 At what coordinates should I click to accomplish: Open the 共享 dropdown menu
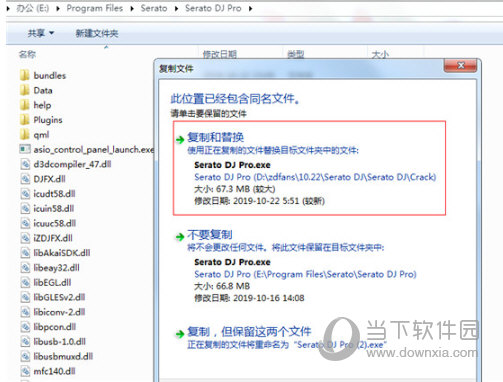click(x=41, y=33)
